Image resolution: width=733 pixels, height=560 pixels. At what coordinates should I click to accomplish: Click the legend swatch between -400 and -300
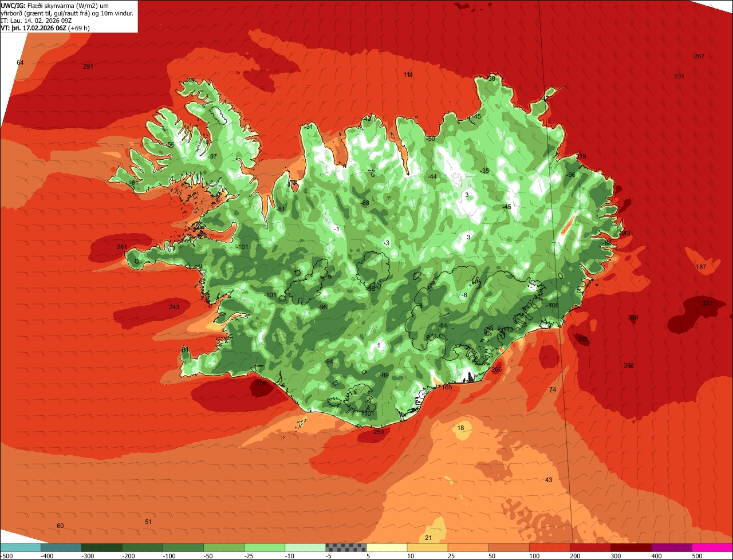coord(61,547)
